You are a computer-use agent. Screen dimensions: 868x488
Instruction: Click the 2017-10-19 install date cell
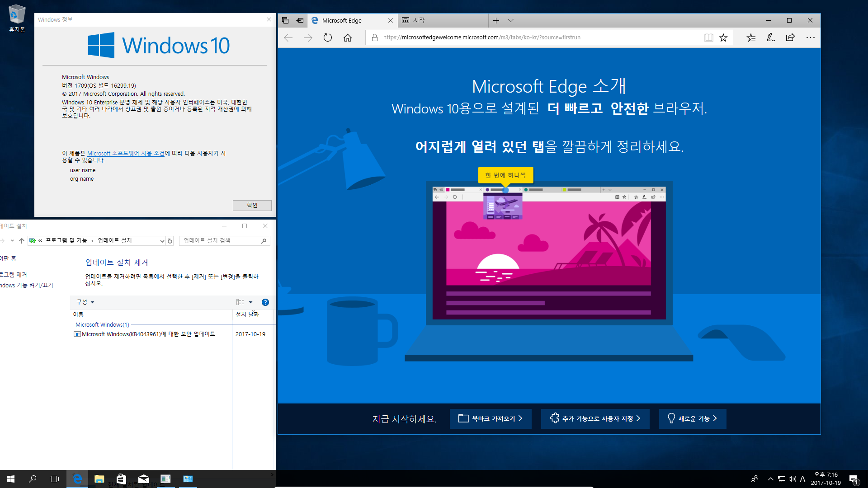(x=250, y=334)
